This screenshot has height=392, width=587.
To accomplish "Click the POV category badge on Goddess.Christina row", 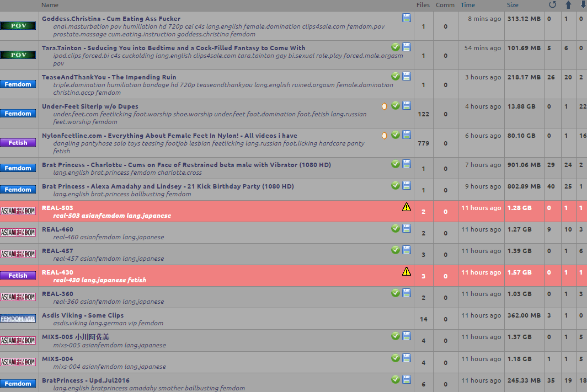I will 18,26.
